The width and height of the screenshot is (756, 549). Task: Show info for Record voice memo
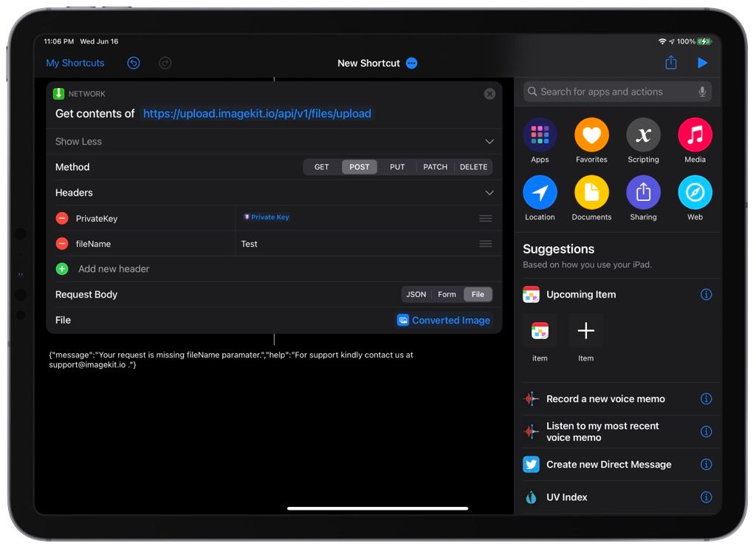pos(706,398)
